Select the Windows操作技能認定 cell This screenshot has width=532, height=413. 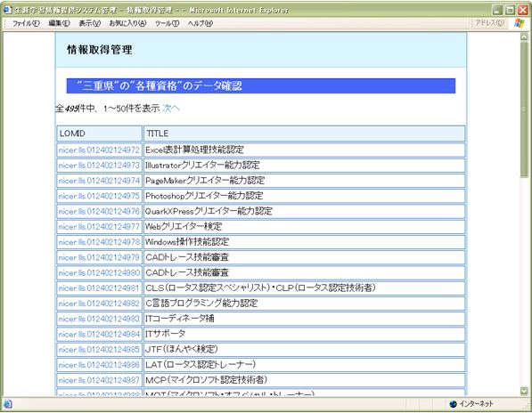point(305,242)
